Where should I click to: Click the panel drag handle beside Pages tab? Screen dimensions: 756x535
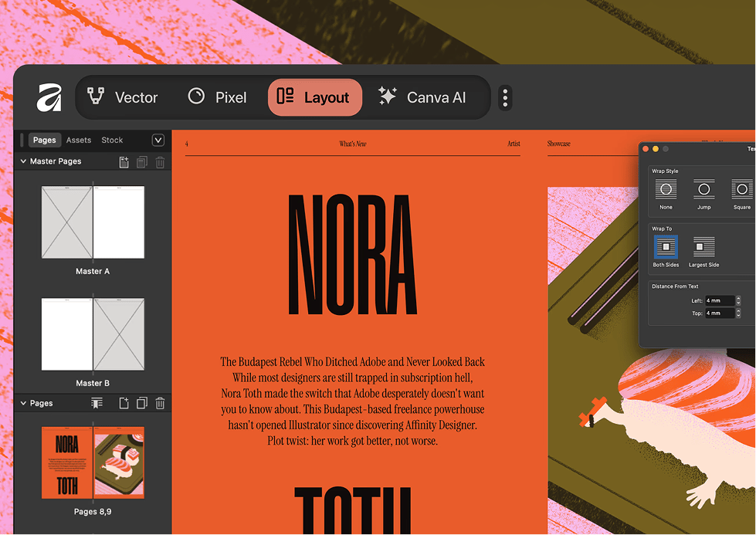tap(22, 140)
